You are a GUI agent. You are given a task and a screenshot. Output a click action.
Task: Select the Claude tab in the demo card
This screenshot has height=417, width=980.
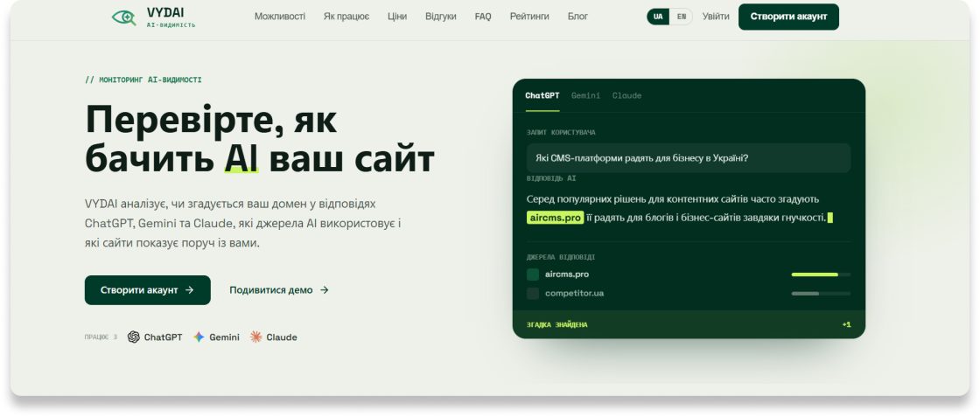point(626,96)
